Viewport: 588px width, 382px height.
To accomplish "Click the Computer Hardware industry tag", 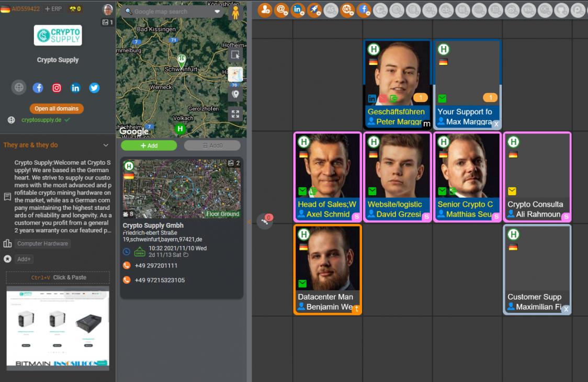I will point(42,243).
